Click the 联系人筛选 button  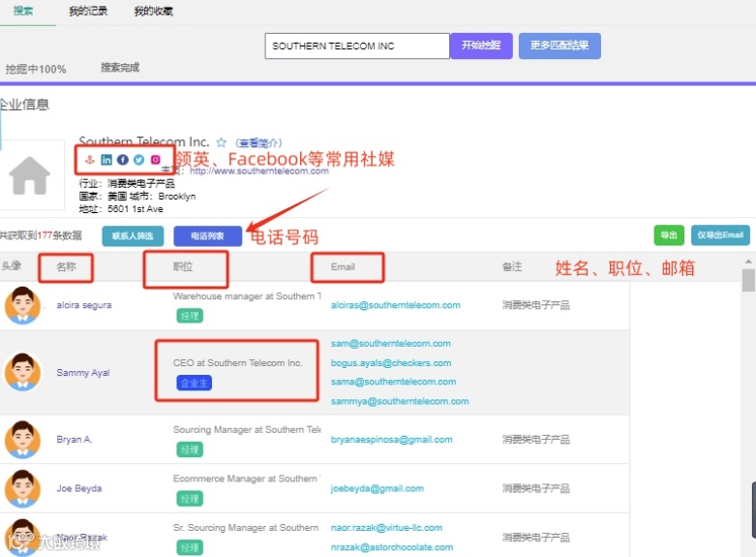tap(133, 236)
